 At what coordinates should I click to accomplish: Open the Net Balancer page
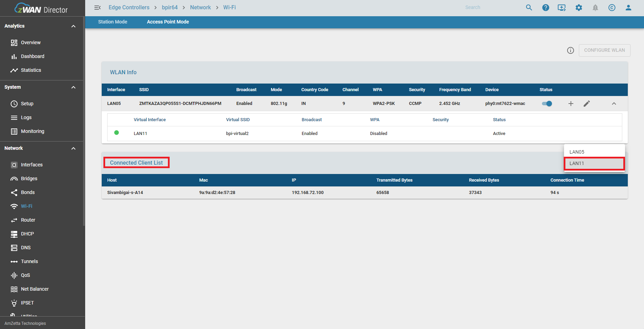34,289
